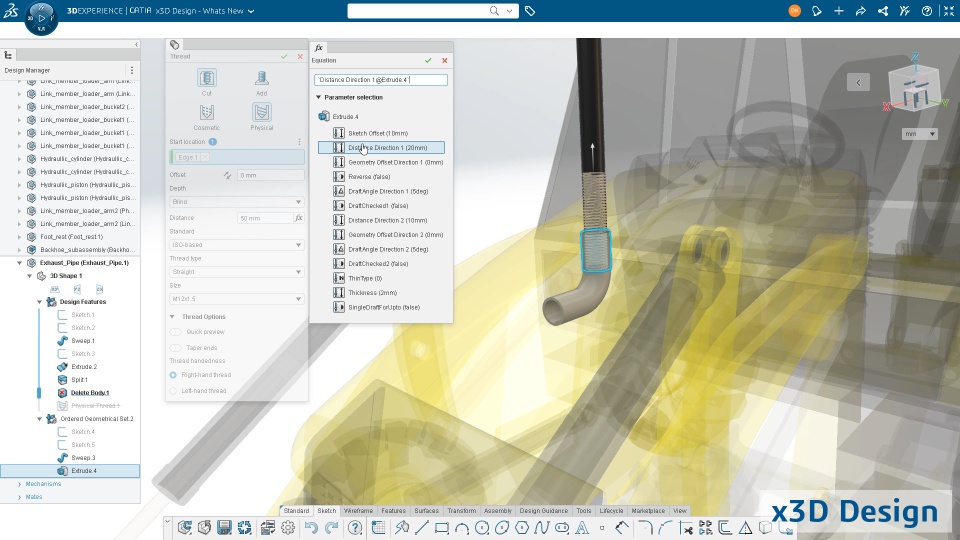The height and width of the screenshot is (540, 960).
Task: Confirm Thread panel with green check
Action: (284, 56)
